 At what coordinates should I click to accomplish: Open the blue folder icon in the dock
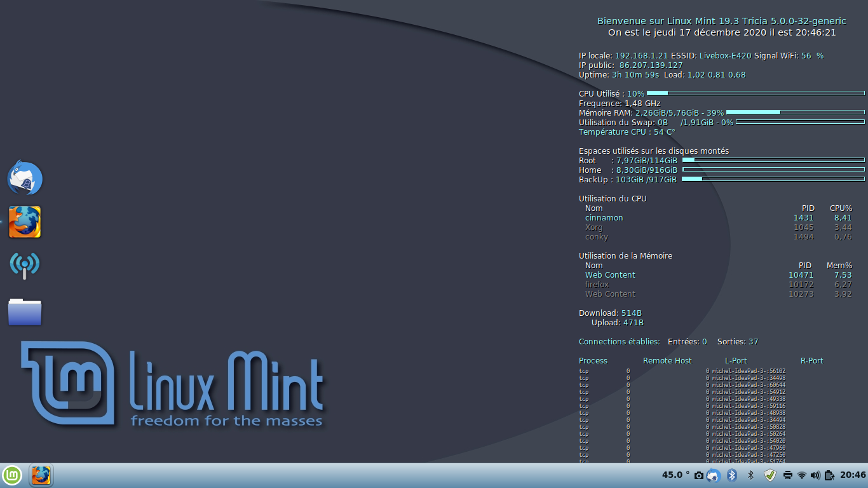coord(25,311)
